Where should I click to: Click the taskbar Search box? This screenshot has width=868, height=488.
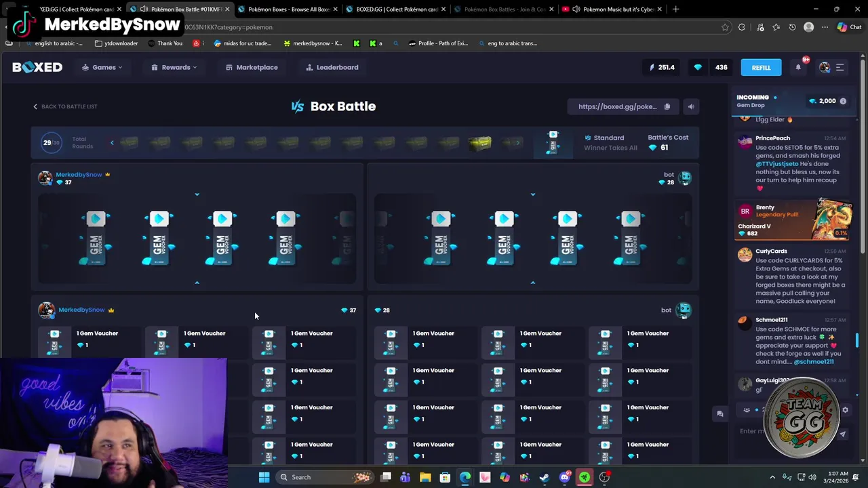point(324,477)
